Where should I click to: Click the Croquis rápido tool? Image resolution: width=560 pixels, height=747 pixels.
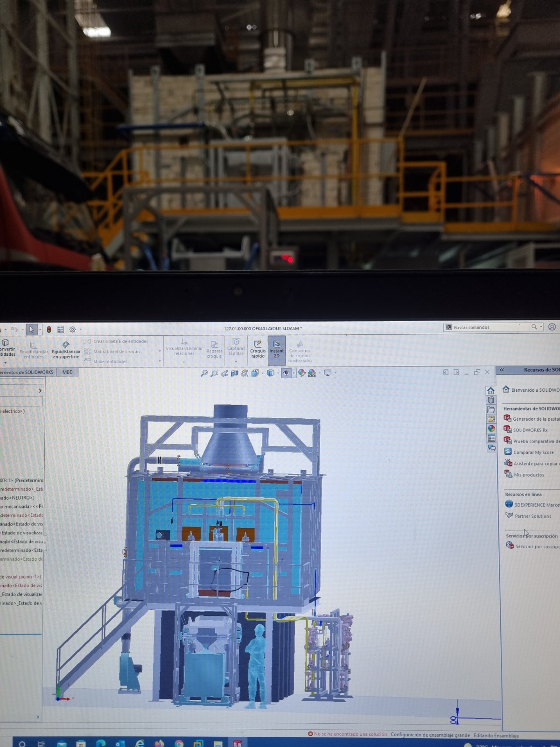coord(258,349)
